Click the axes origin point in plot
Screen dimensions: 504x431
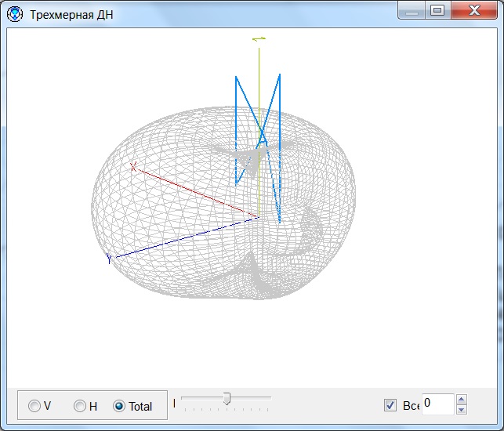(x=259, y=218)
